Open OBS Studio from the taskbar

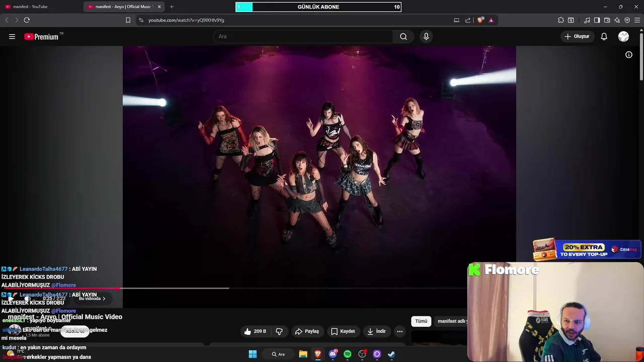tap(362, 354)
